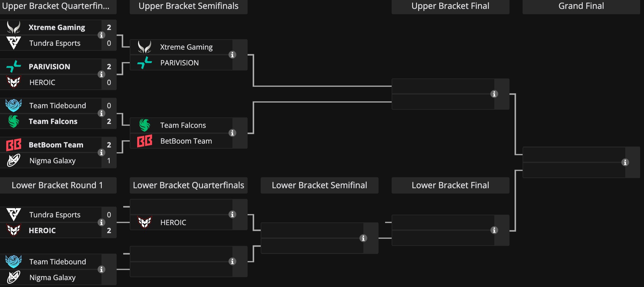Open info for Tidebound vs Nigma lower bracket
Viewport: 644px width, 287px height.
[x=101, y=269]
